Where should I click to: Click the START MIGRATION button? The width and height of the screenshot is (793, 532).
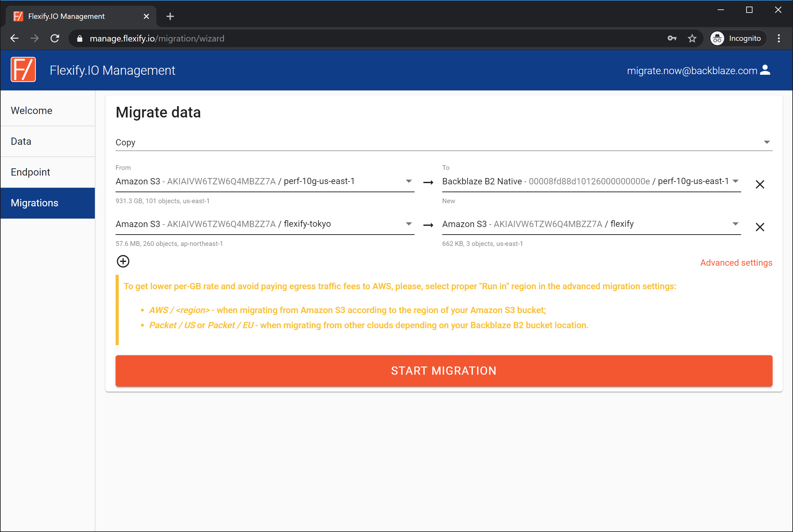444,371
